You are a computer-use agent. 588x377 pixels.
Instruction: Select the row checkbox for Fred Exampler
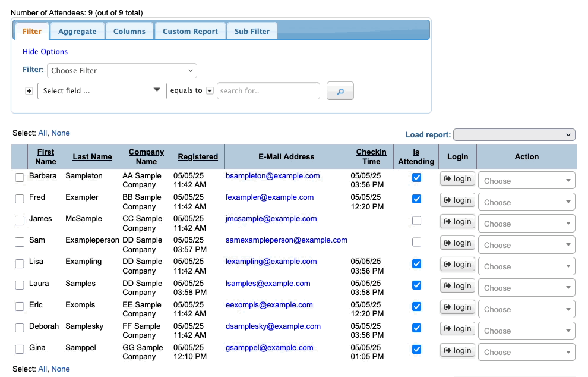[x=20, y=199]
